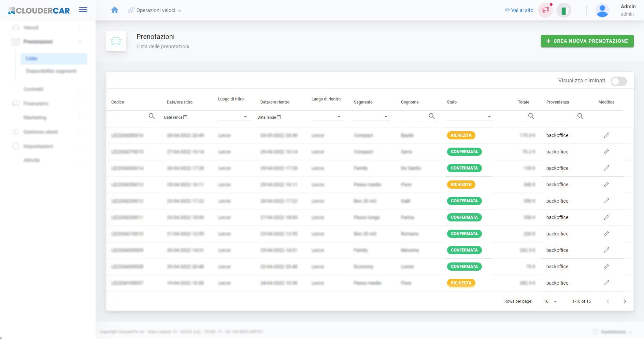Screen dimensions: 644x339
Task: Open the home page via the house icon
Action: tap(115, 10)
